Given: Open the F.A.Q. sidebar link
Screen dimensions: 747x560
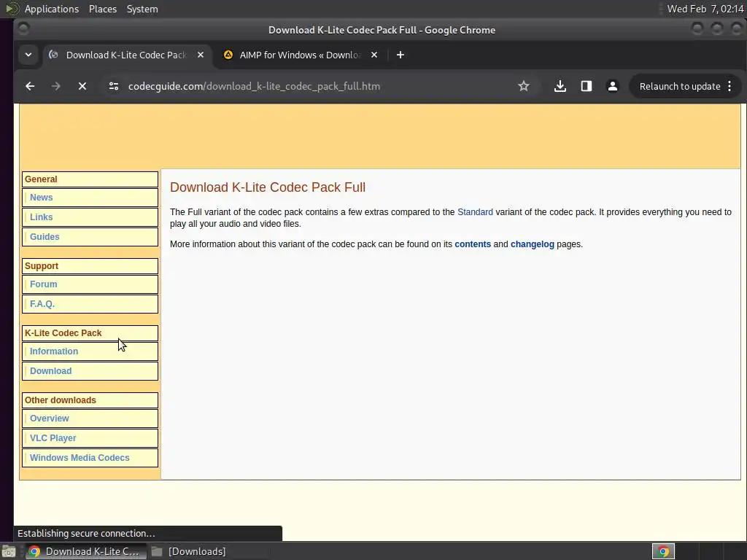Looking at the screenshot, I should coord(42,304).
